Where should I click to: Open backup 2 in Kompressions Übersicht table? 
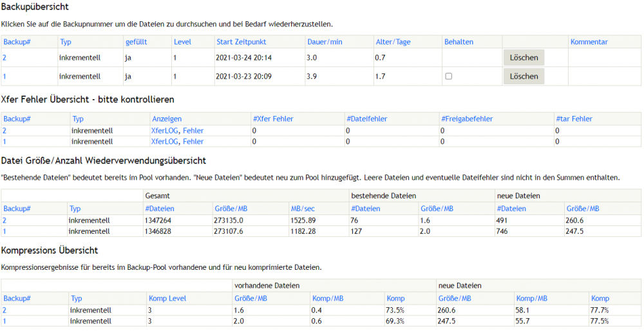[x=4, y=310]
